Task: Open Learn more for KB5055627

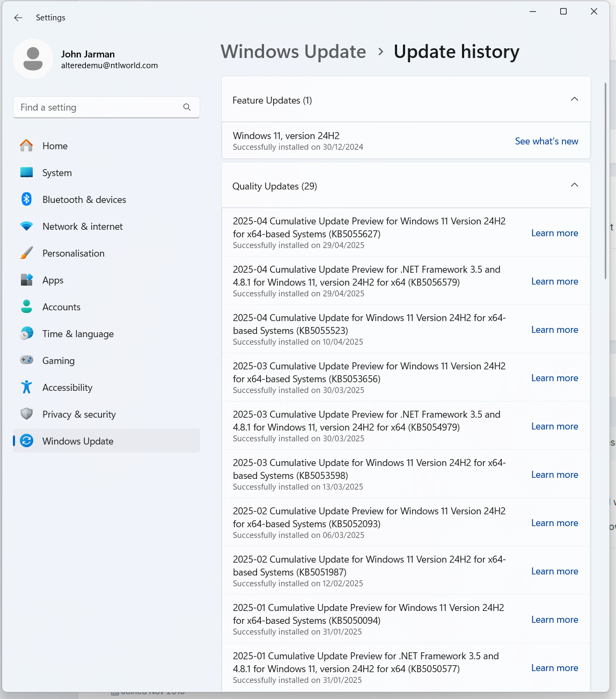Action: [x=554, y=233]
